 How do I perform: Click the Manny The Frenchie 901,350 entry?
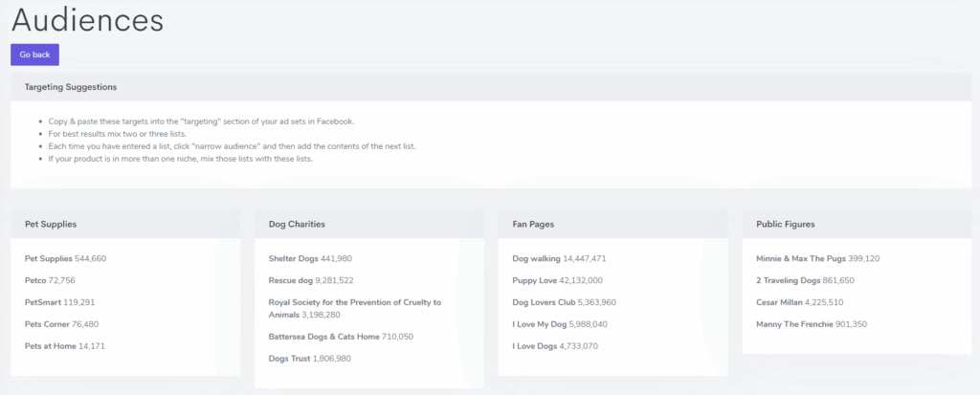click(812, 324)
